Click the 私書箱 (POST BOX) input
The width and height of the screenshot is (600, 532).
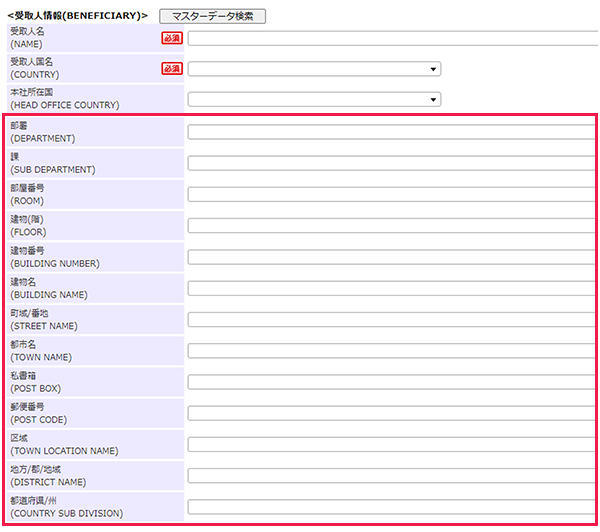(390, 381)
